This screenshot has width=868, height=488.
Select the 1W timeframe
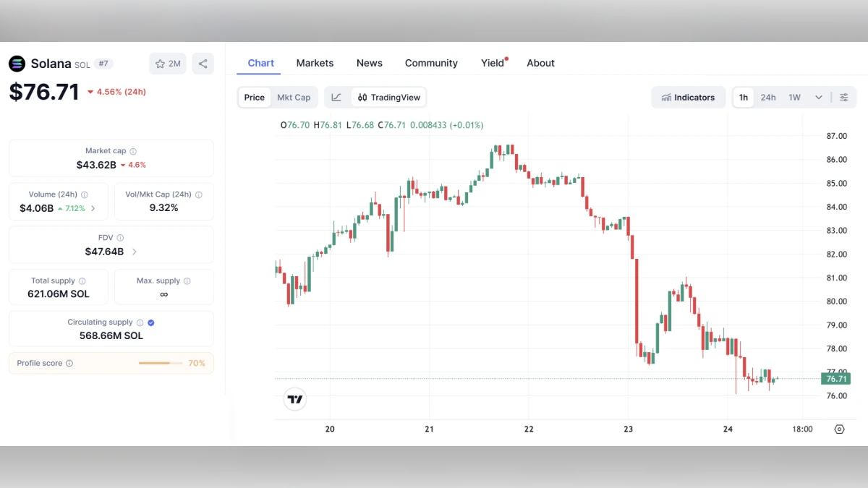click(x=794, y=97)
